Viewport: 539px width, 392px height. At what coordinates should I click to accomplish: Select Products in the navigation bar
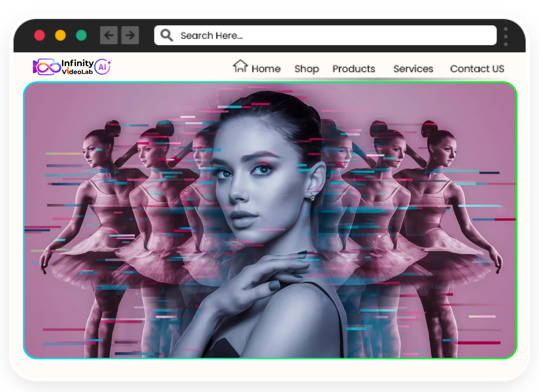click(354, 69)
